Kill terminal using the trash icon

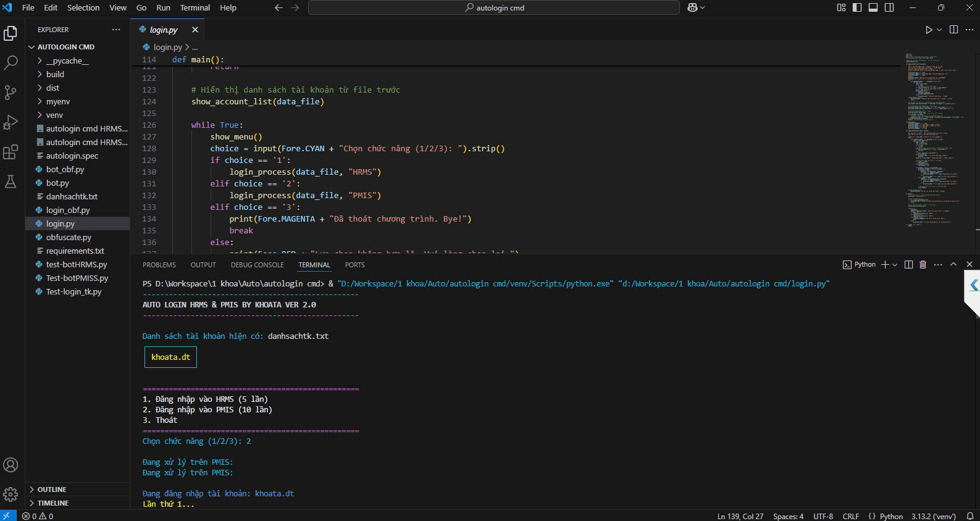point(923,264)
